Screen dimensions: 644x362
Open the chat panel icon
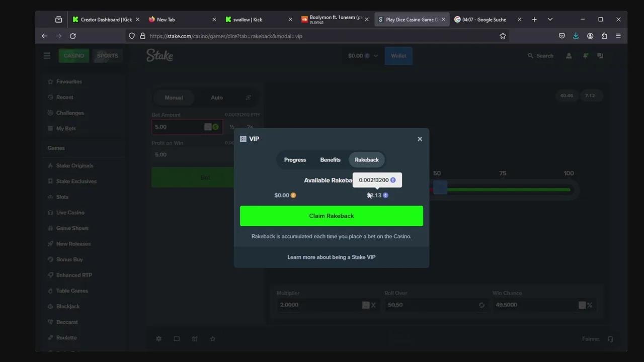(x=600, y=56)
